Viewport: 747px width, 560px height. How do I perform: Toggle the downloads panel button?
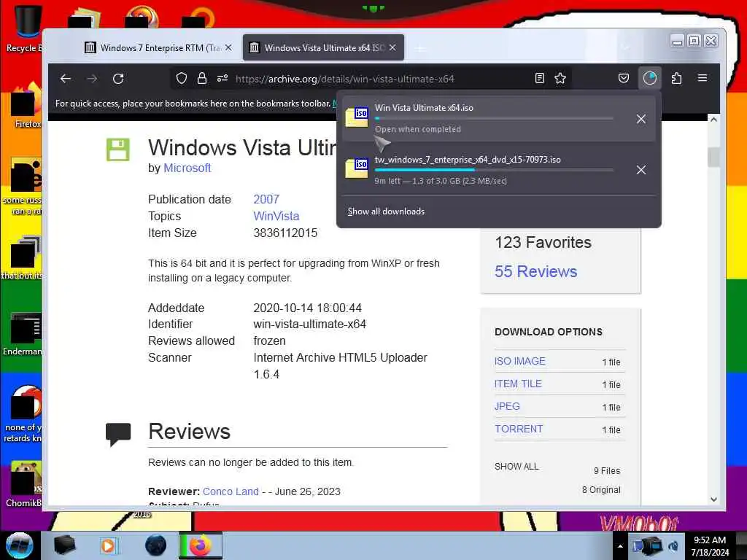tap(650, 78)
